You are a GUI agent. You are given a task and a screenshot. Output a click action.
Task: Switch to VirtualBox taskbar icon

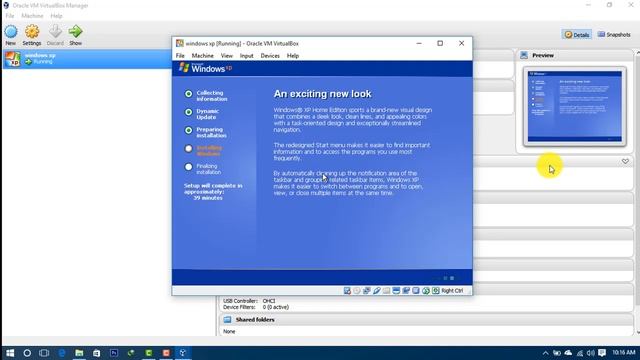tap(183, 353)
